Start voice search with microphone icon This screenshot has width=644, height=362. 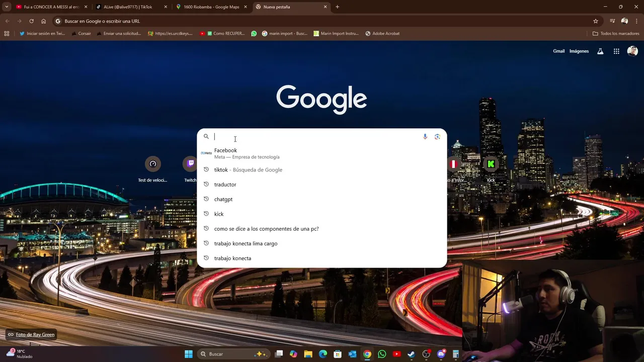tap(425, 137)
